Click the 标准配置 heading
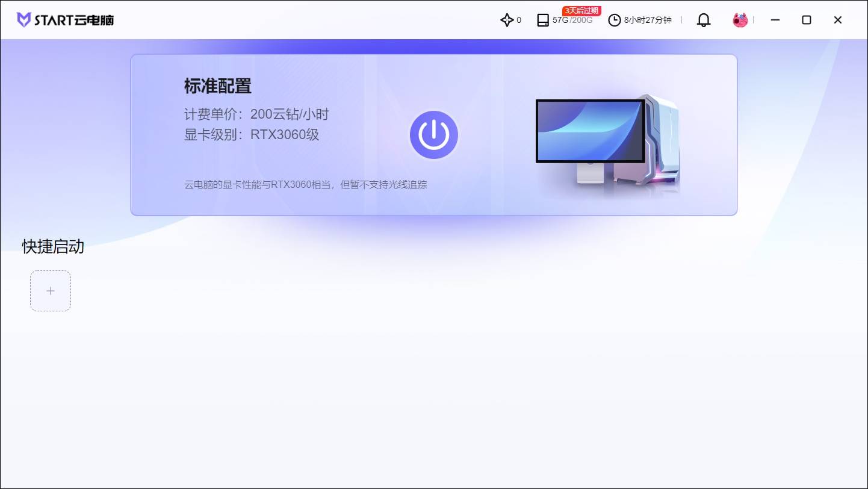Viewport: 868px width, 489px height. 218,86
